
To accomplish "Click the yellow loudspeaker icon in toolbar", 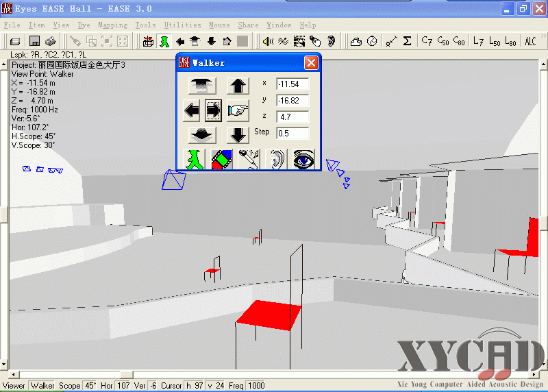I will pos(268,41).
